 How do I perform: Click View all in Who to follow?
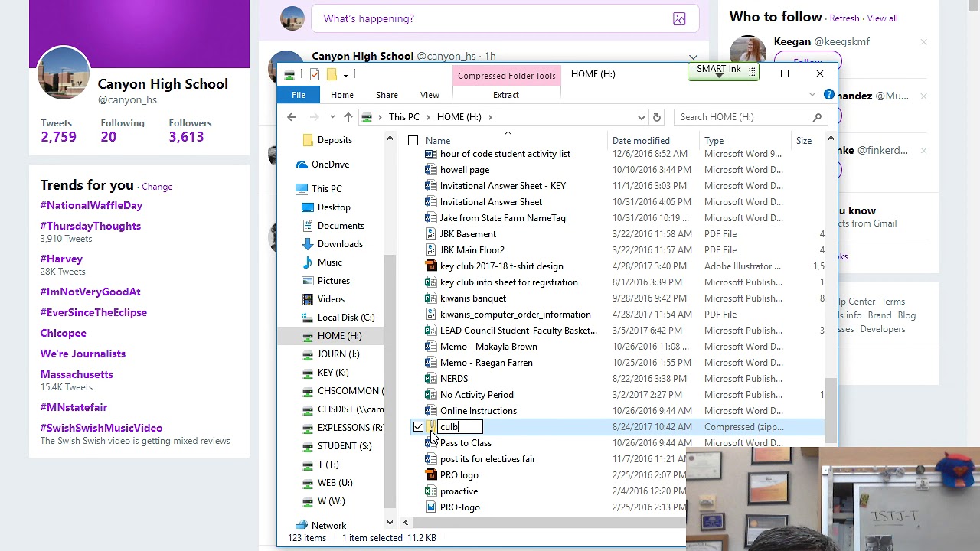coord(882,18)
